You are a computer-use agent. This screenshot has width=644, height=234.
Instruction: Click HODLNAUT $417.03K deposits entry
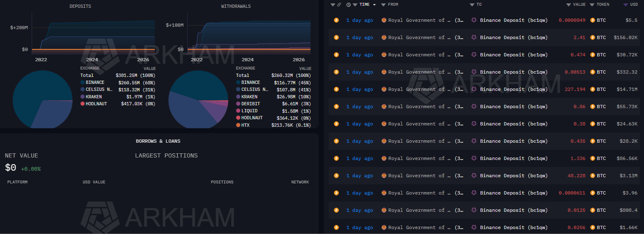point(118,104)
